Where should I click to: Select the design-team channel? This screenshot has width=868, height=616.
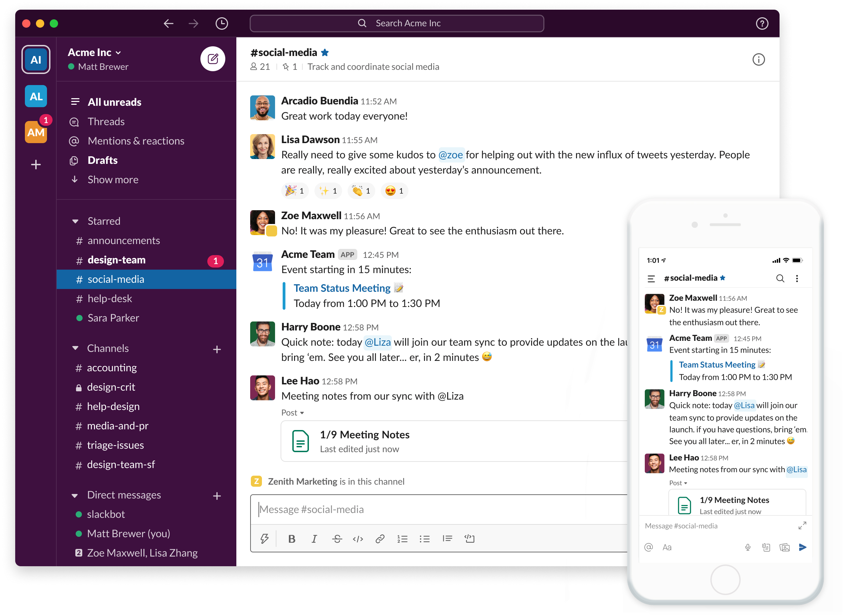click(116, 260)
